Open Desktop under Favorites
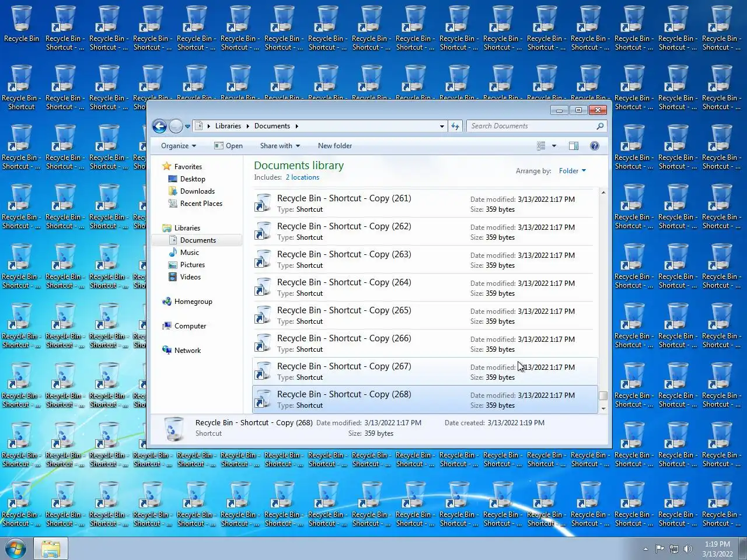Screen dimensions: 747x560 tap(193, 179)
